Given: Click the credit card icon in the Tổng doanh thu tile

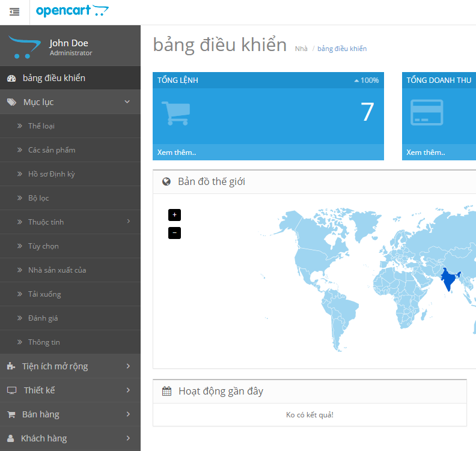Looking at the screenshot, I should [427, 112].
